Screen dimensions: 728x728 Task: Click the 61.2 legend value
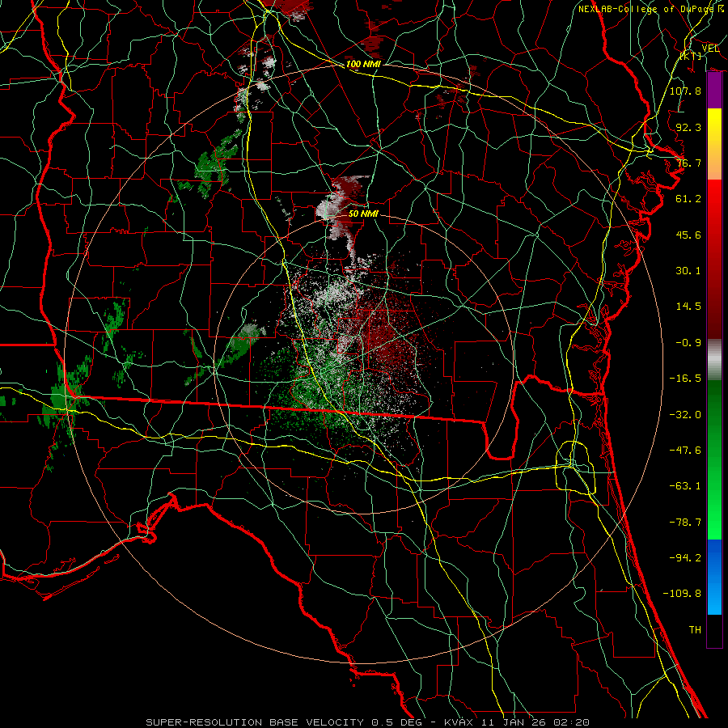(x=688, y=199)
